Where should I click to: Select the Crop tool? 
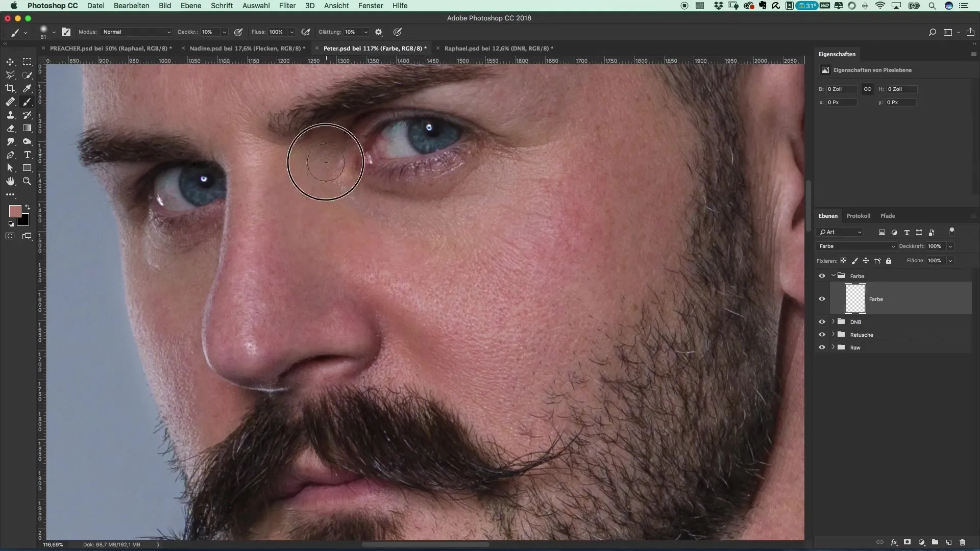point(10,88)
